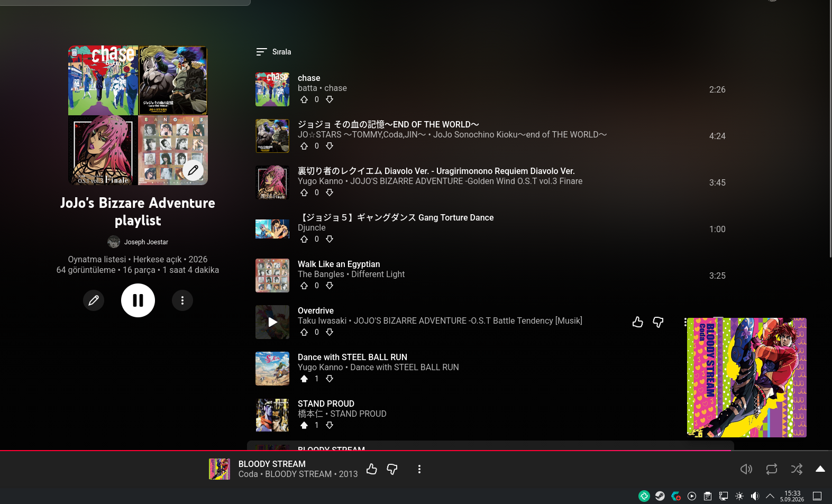Open the media player tray icon

[x=692, y=496]
